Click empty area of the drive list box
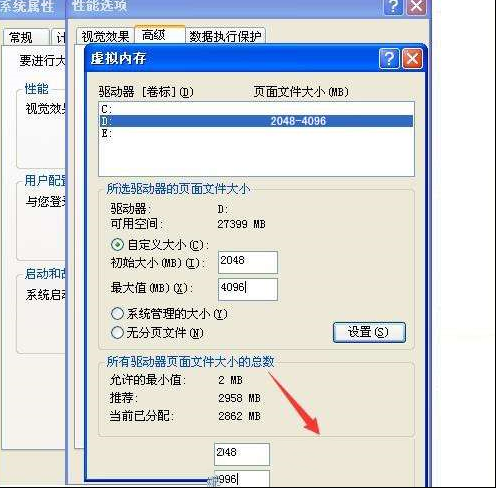The width and height of the screenshot is (496, 488). click(256, 157)
